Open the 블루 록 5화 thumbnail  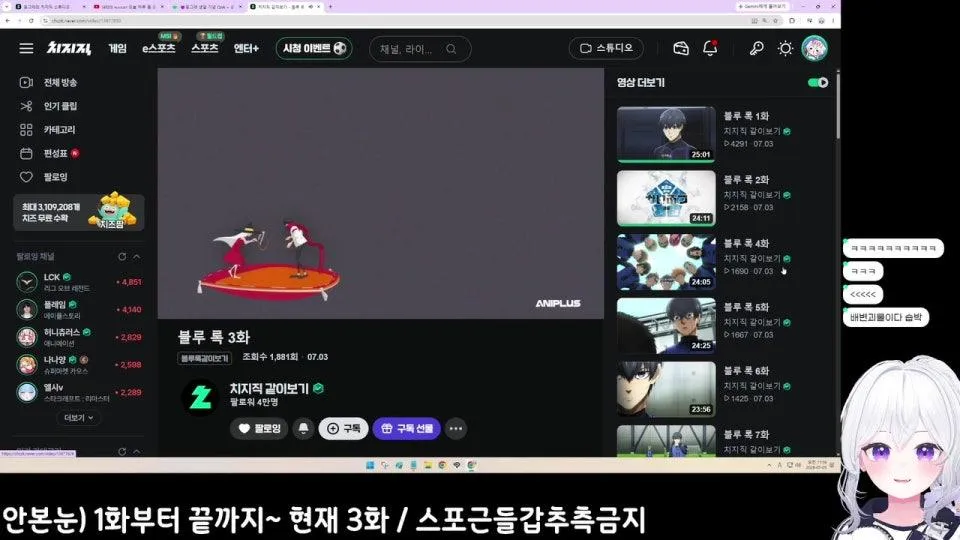pyautogui.click(x=666, y=326)
